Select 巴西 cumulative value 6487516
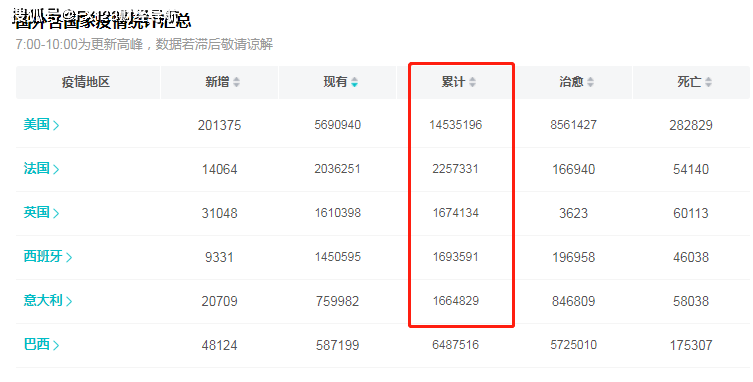The height and width of the screenshot is (382, 753). point(456,345)
